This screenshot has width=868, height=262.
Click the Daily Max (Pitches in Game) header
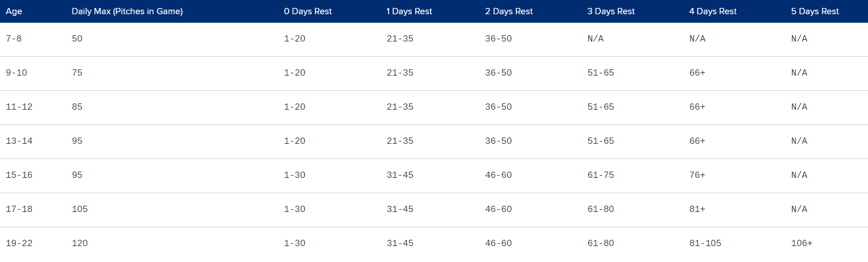coord(127,11)
